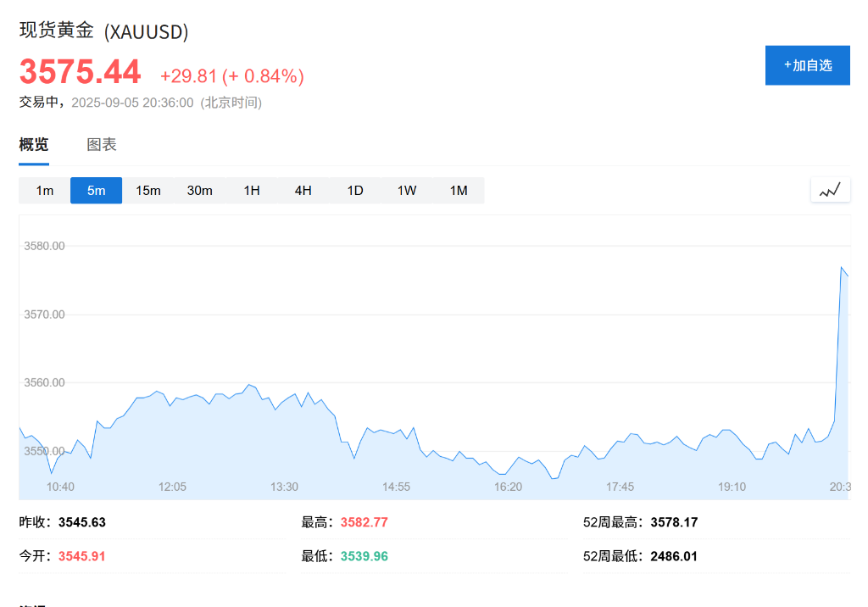
Task: Click the line chart type icon
Action: (x=830, y=190)
